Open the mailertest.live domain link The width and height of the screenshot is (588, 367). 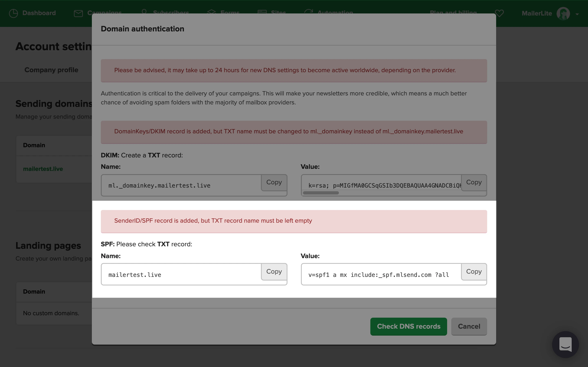coord(43,169)
